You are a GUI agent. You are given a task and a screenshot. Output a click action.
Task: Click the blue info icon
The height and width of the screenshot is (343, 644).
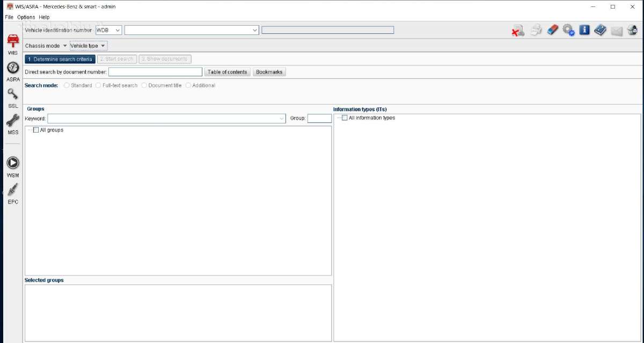[584, 30]
